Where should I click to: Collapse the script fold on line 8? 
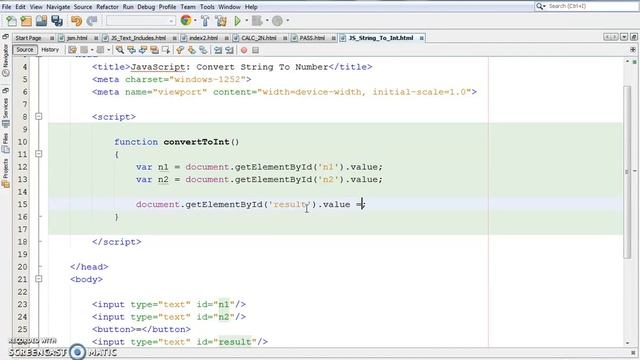[x=38, y=117]
